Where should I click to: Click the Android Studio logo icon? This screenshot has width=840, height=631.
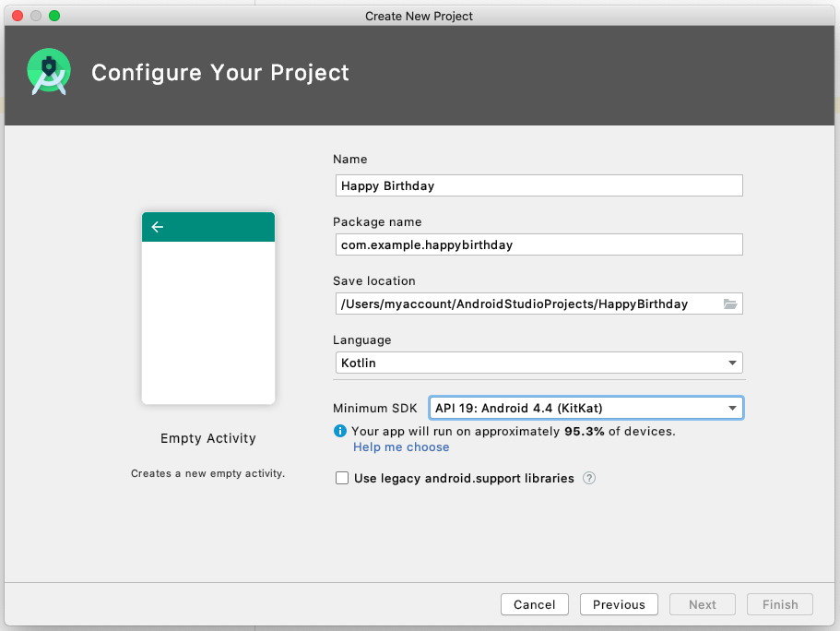pyautogui.click(x=49, y=73)
